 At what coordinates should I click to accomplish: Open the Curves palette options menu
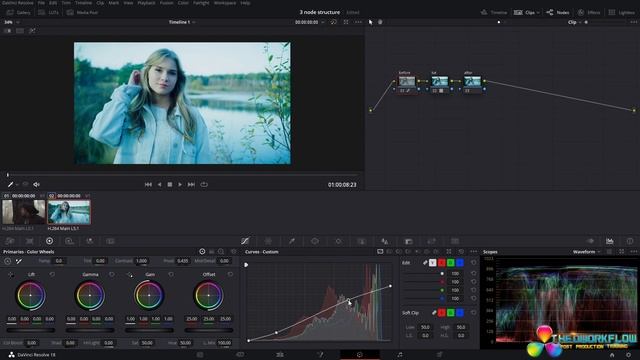473,252
